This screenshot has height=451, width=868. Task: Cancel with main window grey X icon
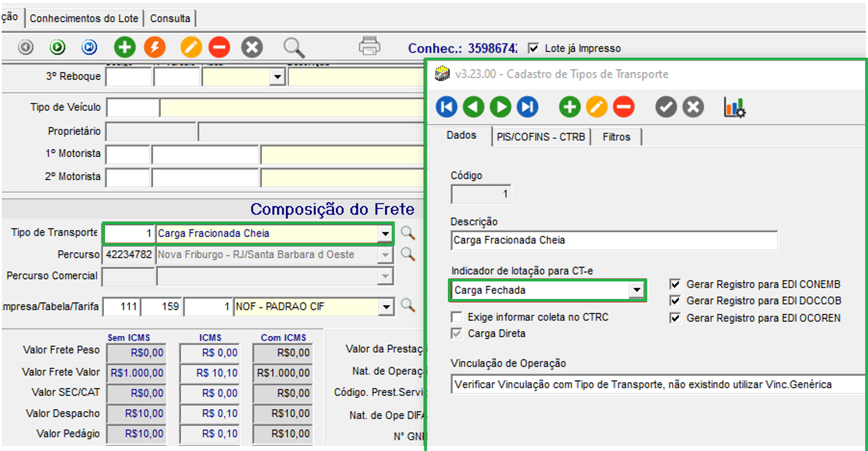coord(252,47)
